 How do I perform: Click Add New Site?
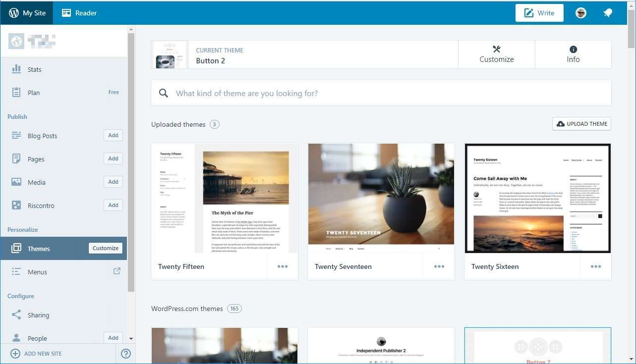(37, 354)
